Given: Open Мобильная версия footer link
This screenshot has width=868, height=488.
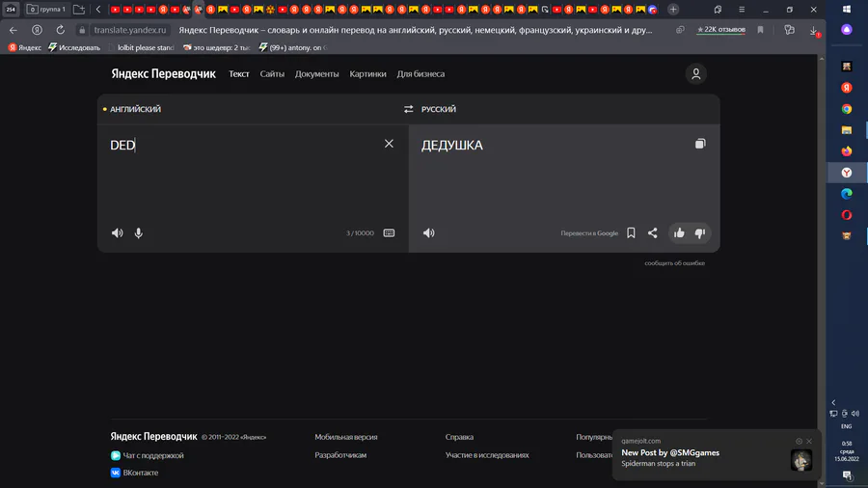Looking at the screenshot, I should pos(346,437).
